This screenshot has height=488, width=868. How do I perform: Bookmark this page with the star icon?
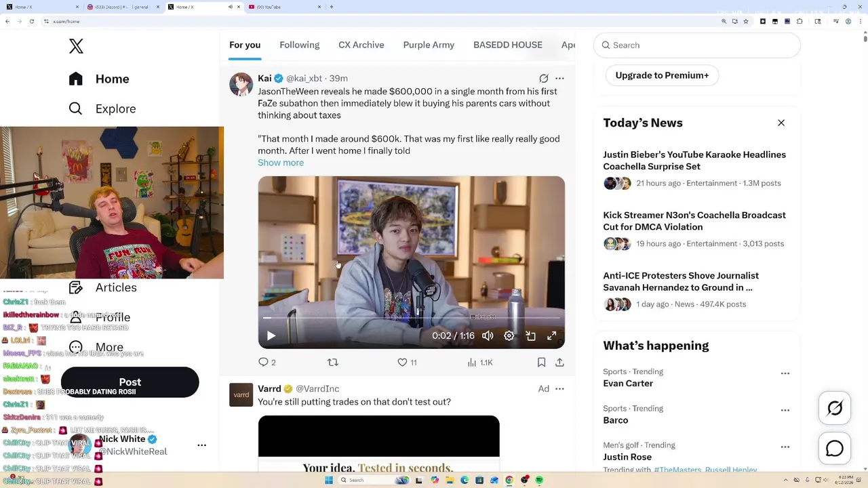click(746, 21)
